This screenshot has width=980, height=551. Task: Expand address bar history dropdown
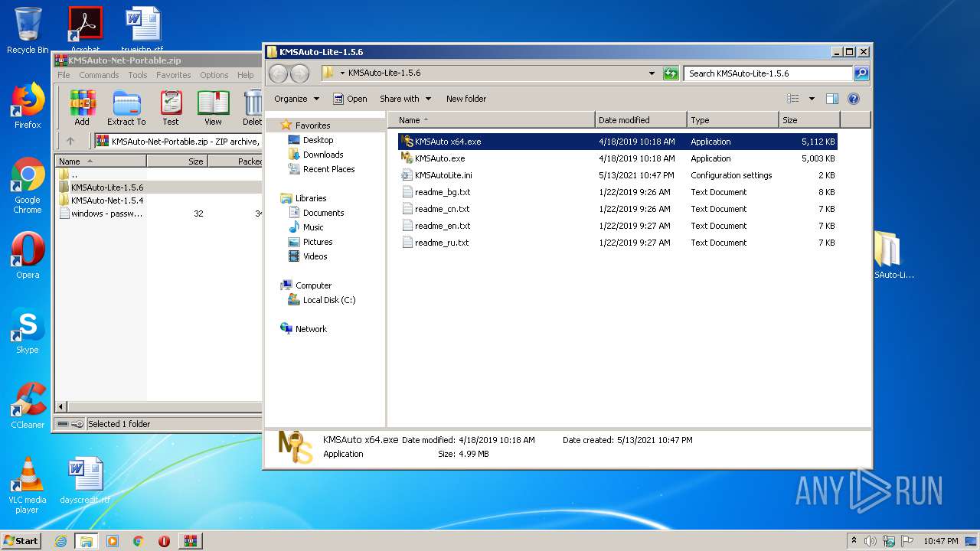[652, 73]
